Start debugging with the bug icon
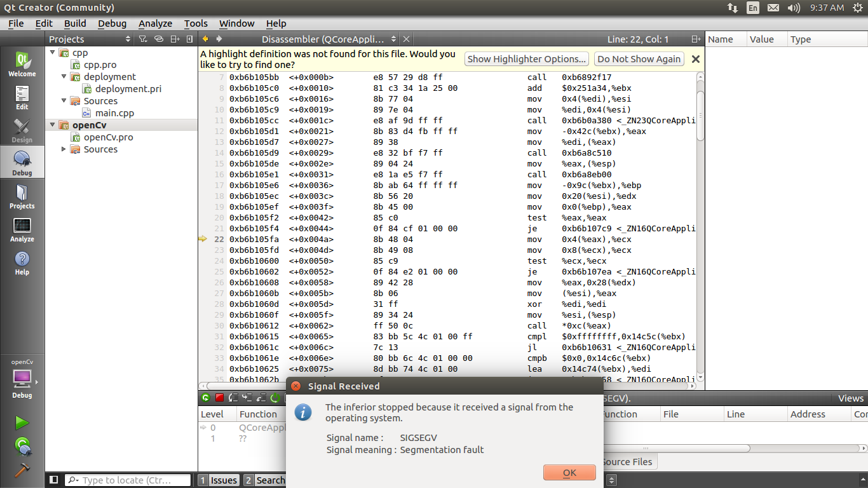The height and width of the screenshot is (488, 868). 22,446
